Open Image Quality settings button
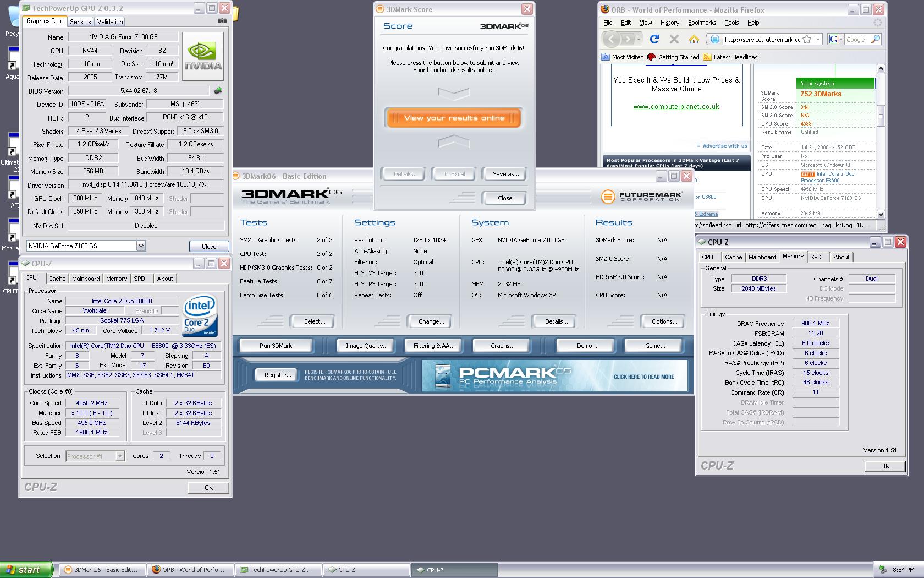924x578 pixels. click(x=366, y=346)
